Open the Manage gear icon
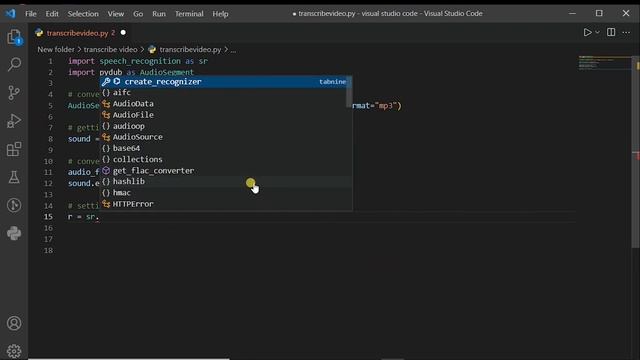 click(x=14, y=351)
